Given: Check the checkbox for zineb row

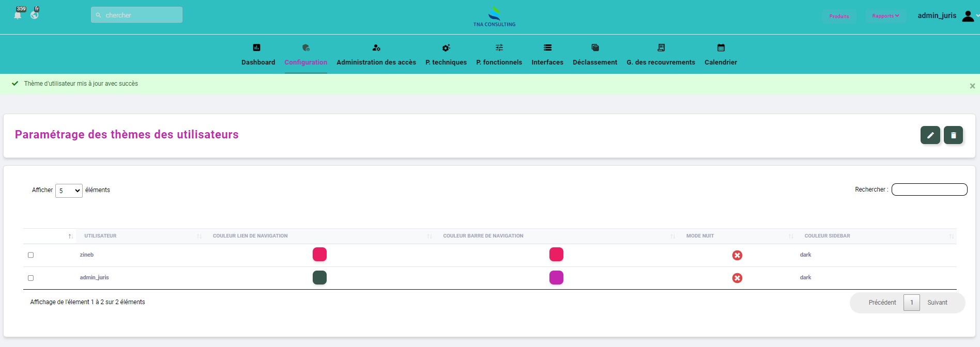Looking at the screenshot, I should [x=31, y=255].
